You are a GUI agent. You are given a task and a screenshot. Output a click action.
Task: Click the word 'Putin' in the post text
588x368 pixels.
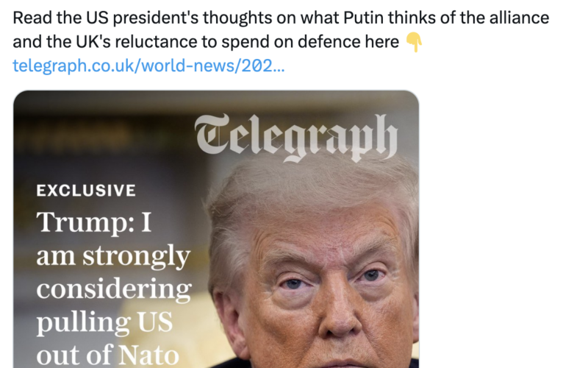coord(363,18)
